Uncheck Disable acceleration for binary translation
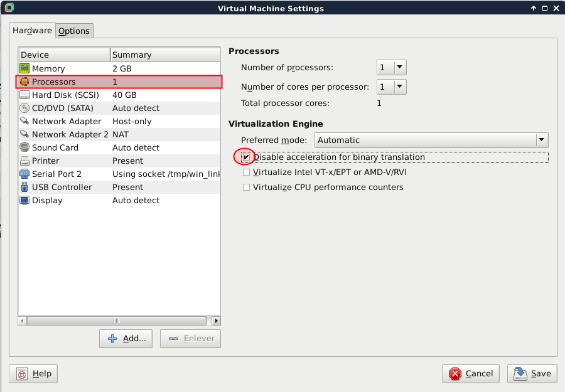Screen dimensions: 565x392 pyautogui.click(x=247, y=157)
